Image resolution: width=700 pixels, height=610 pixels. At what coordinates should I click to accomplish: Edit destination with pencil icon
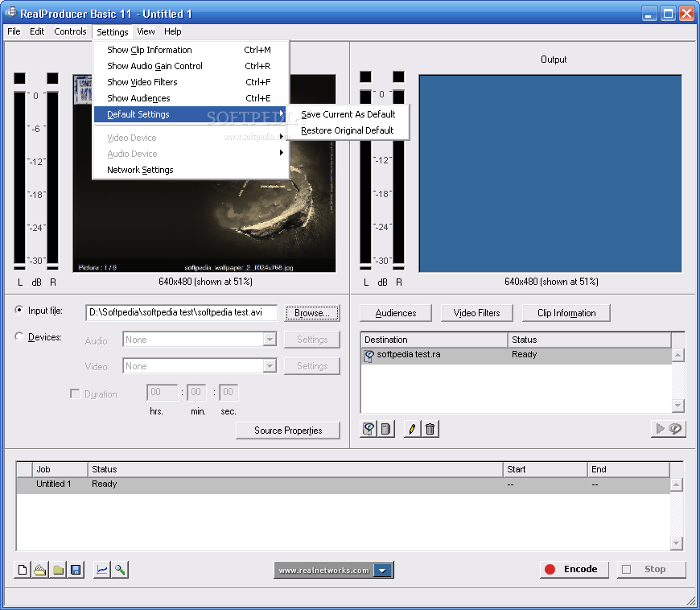click(x=412, y=429)
